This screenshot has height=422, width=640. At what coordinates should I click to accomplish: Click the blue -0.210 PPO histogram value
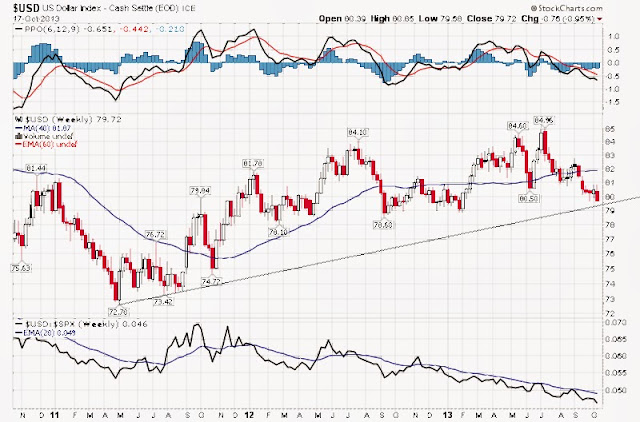[169, 29]
